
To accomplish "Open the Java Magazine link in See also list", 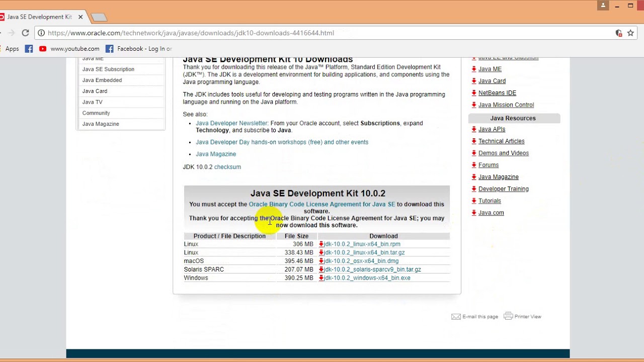I will click(x=216, y=154).
